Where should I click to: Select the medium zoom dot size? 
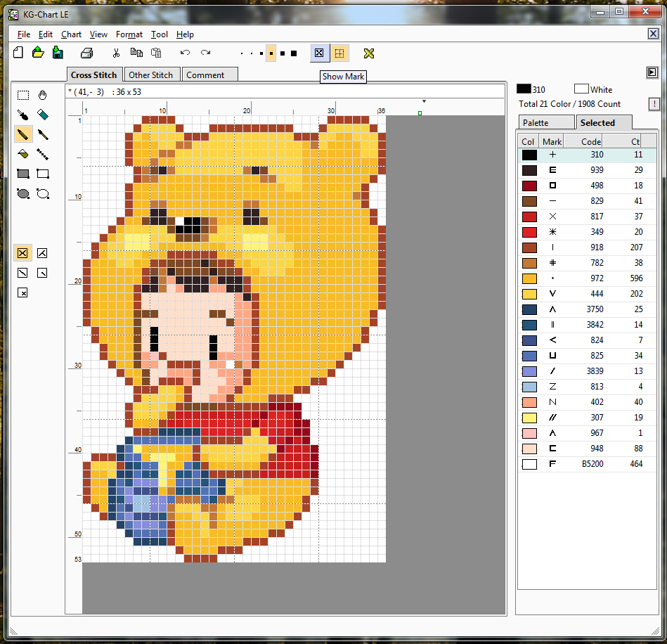click(261, 53)
